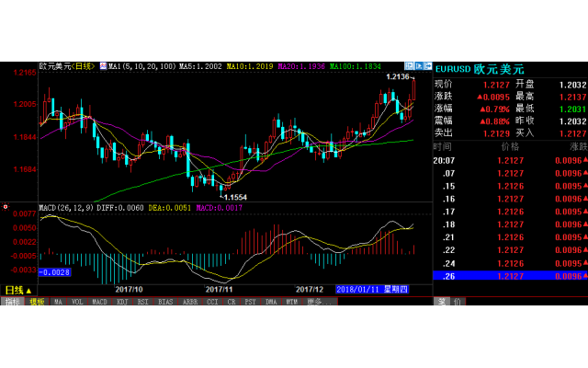Choose the BIAS indicator

tap(165, 302)
